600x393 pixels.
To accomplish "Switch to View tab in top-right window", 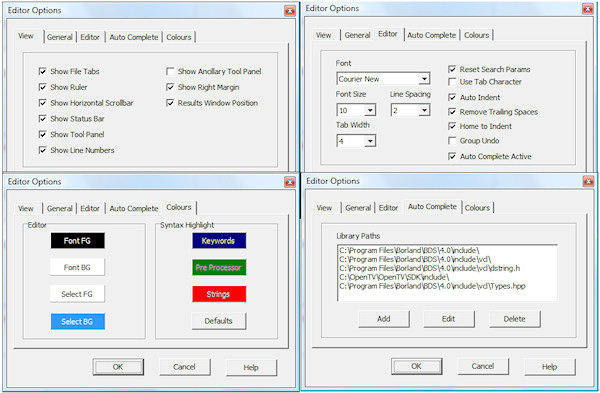I will coord(323,35).
